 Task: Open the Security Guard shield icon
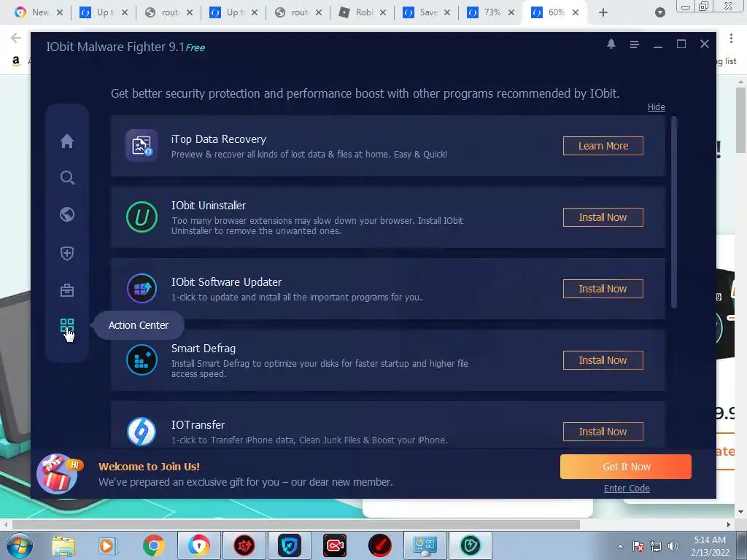pos(67,253)
